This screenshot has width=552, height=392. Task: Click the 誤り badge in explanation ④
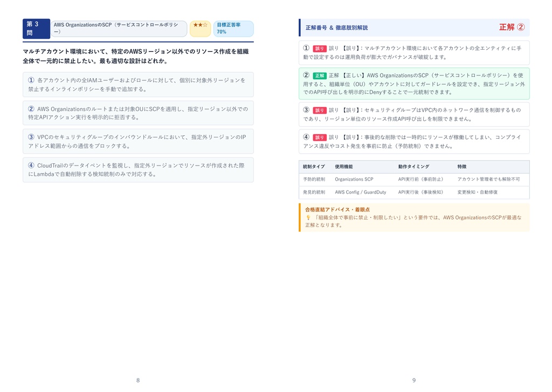tap(320, 137)
